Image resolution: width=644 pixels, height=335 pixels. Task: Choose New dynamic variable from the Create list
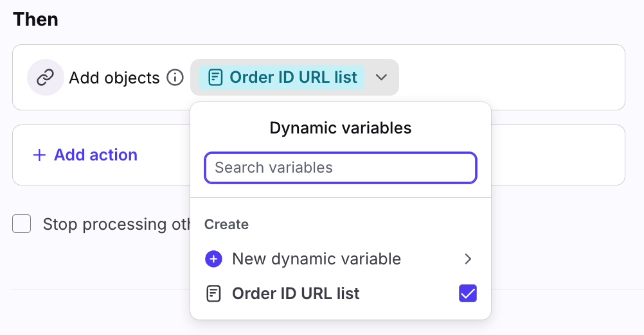coord(316,259)
